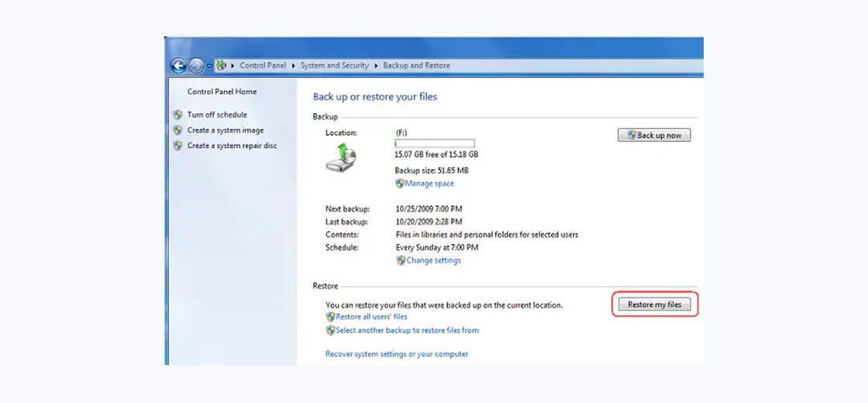
Task: Expand arrow before Control Panel breadcrumb
Action: (232, 65)
